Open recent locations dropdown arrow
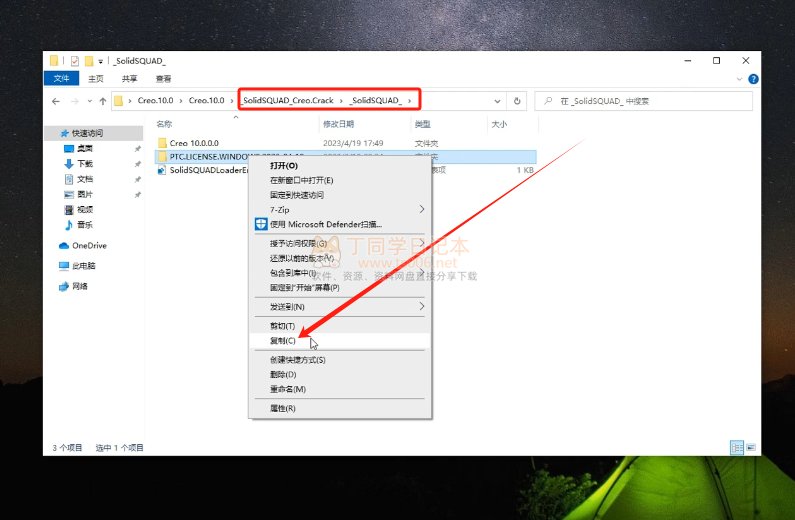 click(90, 101)
